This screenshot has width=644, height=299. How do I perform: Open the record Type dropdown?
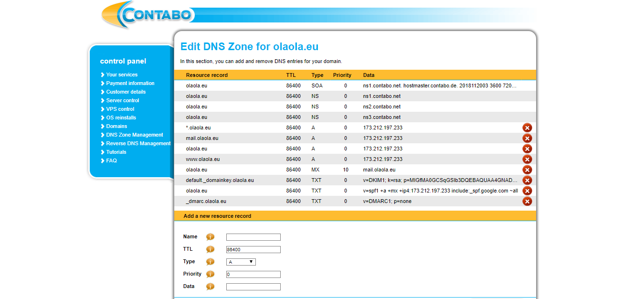click(x=240, y=261)
